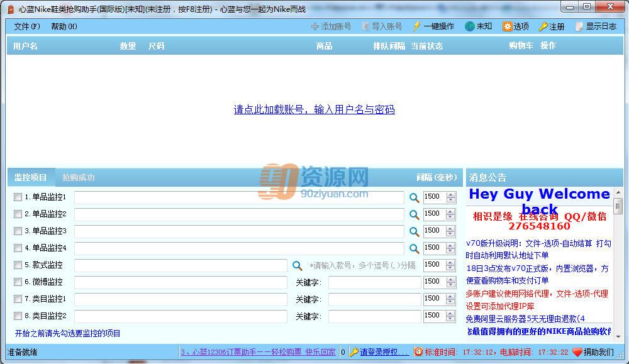
Task: Adjust interval stepper for 单品监控2
Action: tap(451, 214)
